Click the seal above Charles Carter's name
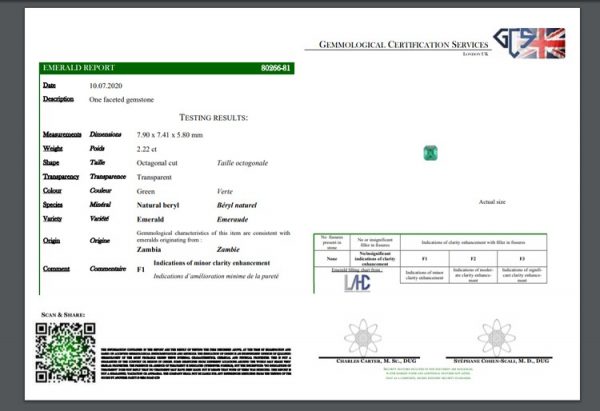 pyautogui.click(x=362, y=335)
